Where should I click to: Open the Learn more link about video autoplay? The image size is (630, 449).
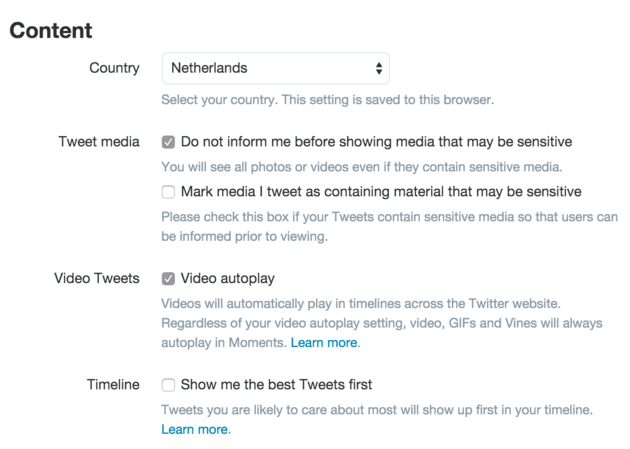click(324, 343)
